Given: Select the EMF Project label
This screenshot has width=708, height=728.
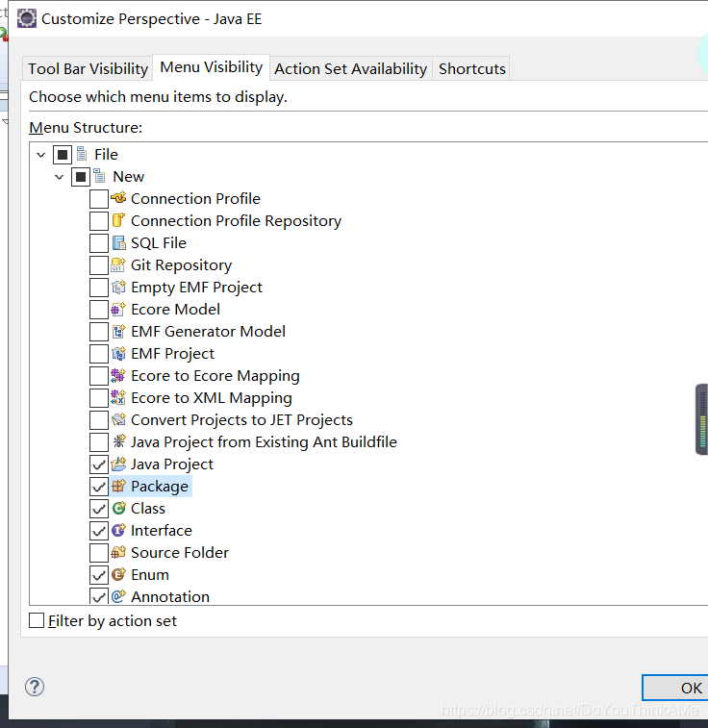Looking at the screenshot, I should click(x=172, y=354).
